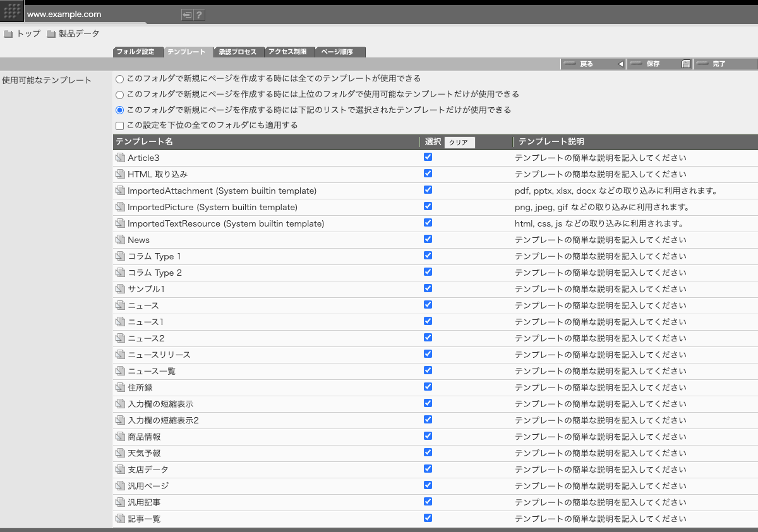The width and height of the screenshot is (758, 532).
Task: Go to the 承認プロセス tab
Action: [x=238, y=52]
